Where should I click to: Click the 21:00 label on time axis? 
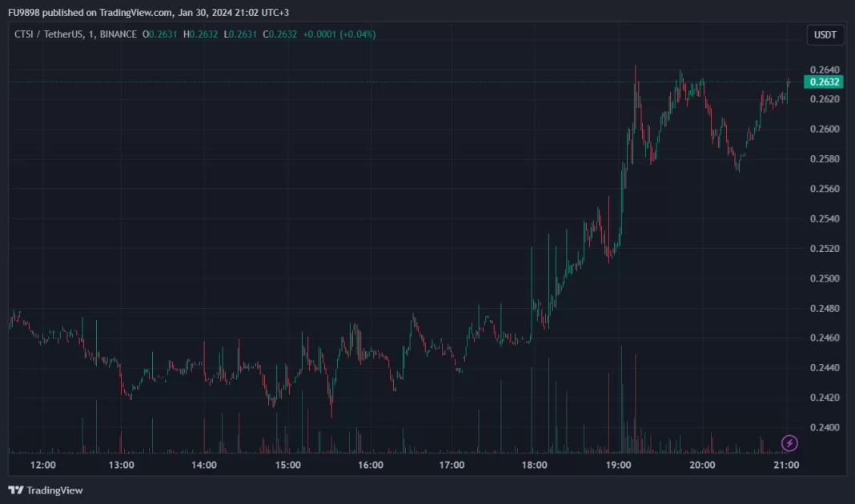[x=785, y=465]
